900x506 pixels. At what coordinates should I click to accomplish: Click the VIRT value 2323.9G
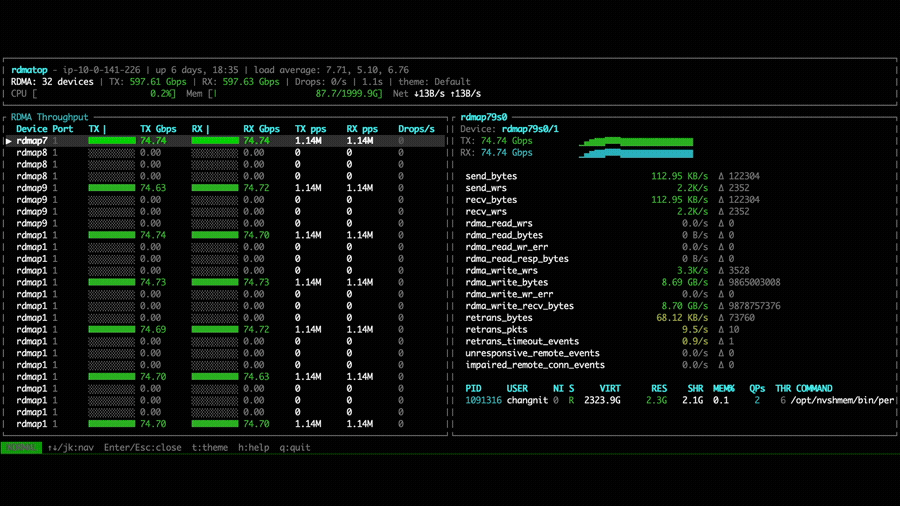click(602, 400)
